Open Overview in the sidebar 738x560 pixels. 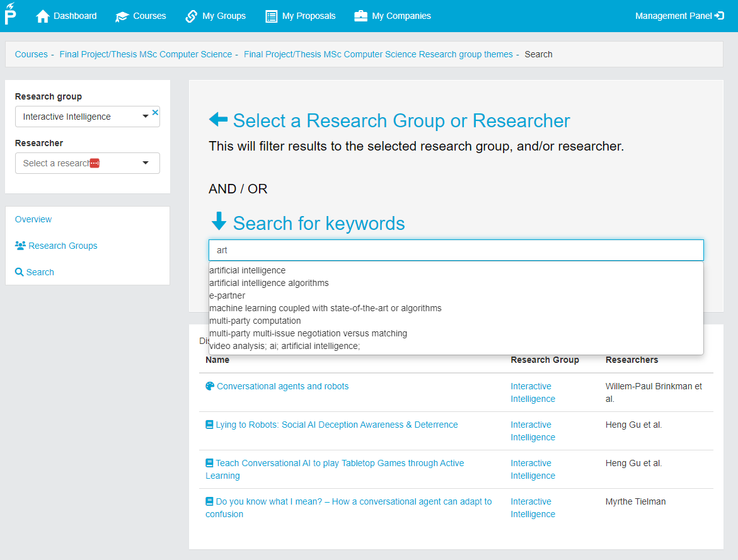pos(33,219)
